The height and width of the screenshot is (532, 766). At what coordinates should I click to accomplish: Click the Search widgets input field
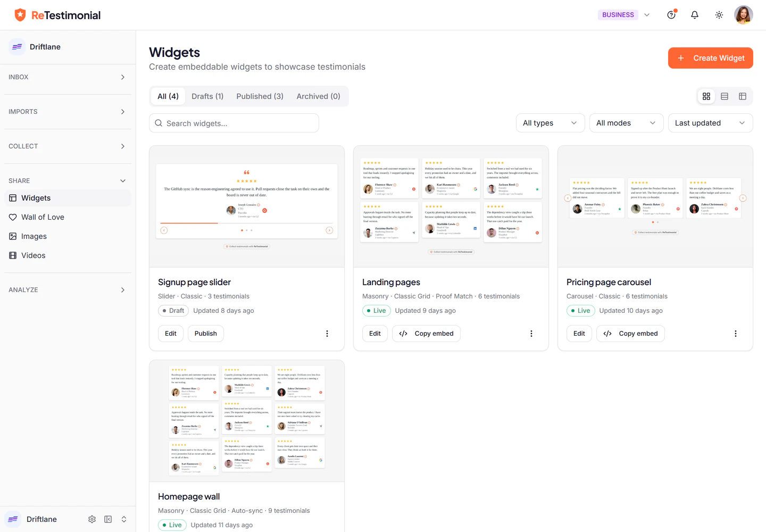coord(234,123)
